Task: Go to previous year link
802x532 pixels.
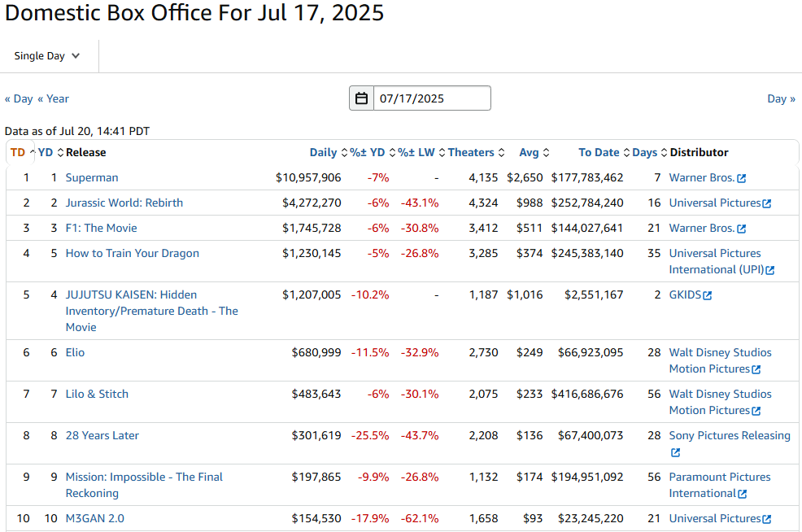Action: (x=53, y=98)
